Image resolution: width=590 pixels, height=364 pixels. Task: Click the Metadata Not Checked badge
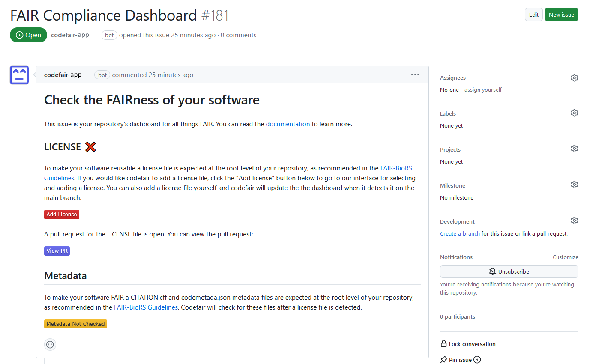point(75,324)
